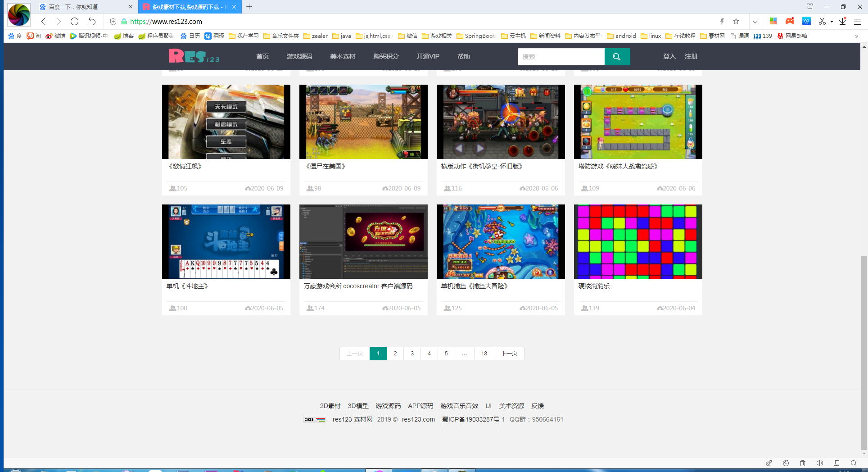
Task: Click the 下一页 next page button
Action: [509, 354]
